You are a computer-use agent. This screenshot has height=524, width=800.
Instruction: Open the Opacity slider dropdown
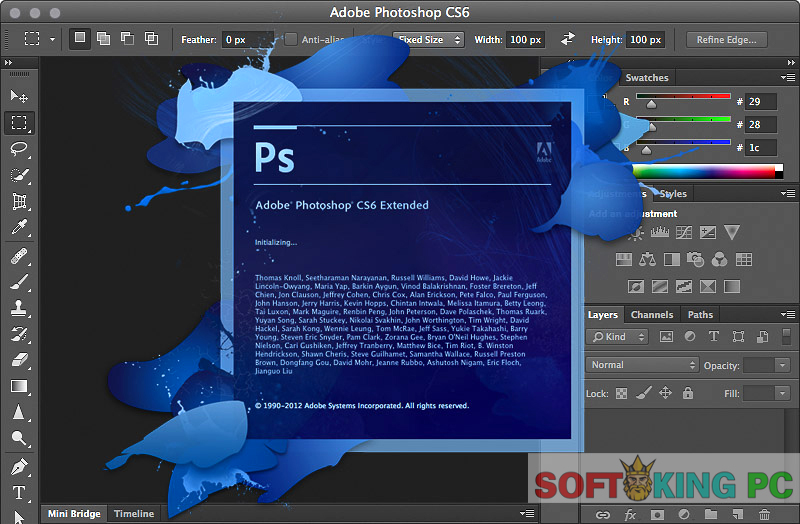[x=782, y=365]
